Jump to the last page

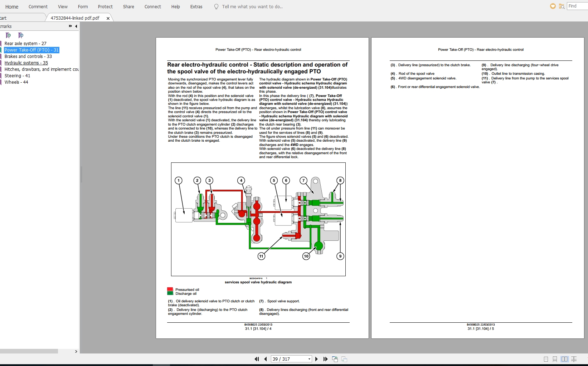coord(325,359)
